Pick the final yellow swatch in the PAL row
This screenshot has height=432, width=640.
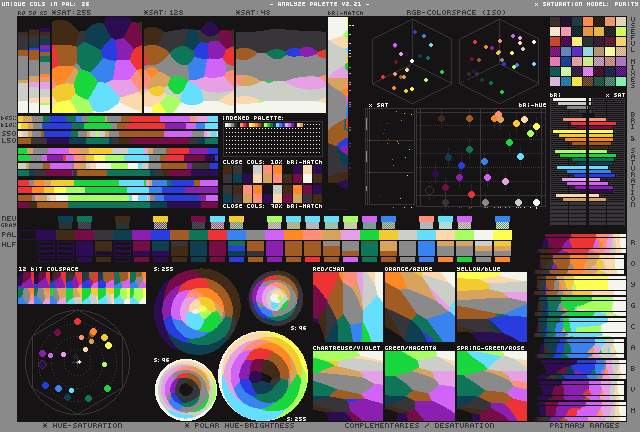[502, 235]
